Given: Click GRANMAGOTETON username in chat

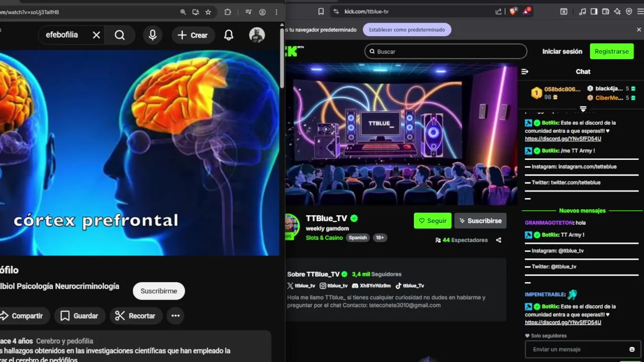Looking at the screenshot, I should pos(549,223).
